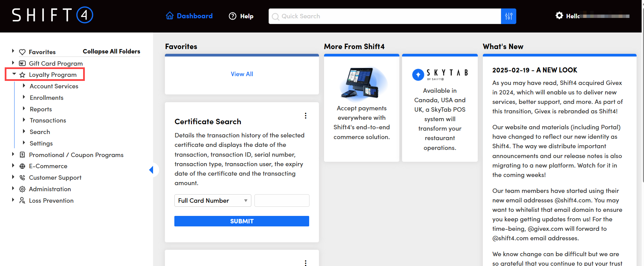Collapse the sidebar with the blue arrow

pos(151,170)
